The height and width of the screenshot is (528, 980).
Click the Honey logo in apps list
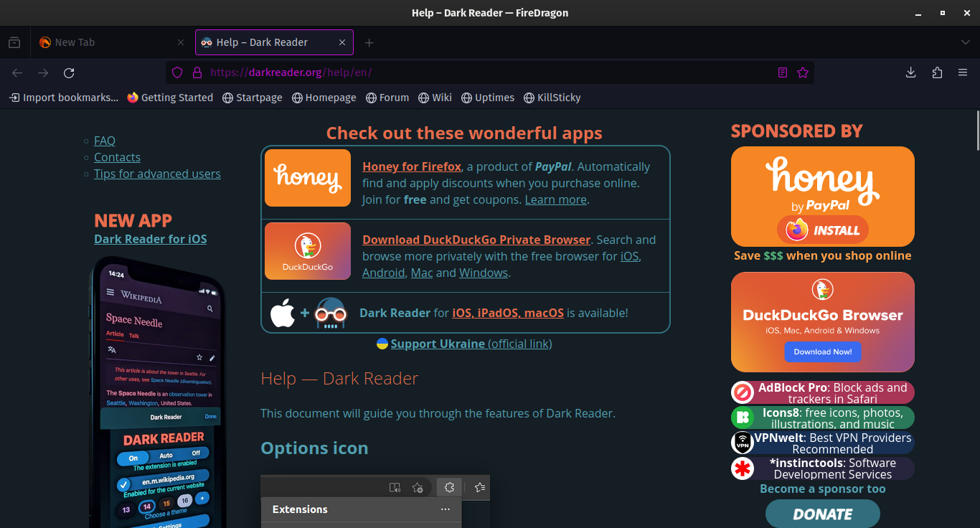tap(308, 178)
